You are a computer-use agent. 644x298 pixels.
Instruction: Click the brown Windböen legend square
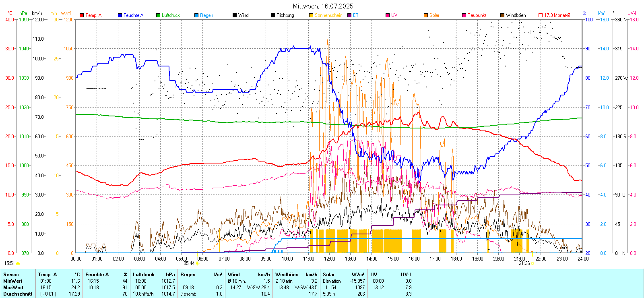click(502, 15)
